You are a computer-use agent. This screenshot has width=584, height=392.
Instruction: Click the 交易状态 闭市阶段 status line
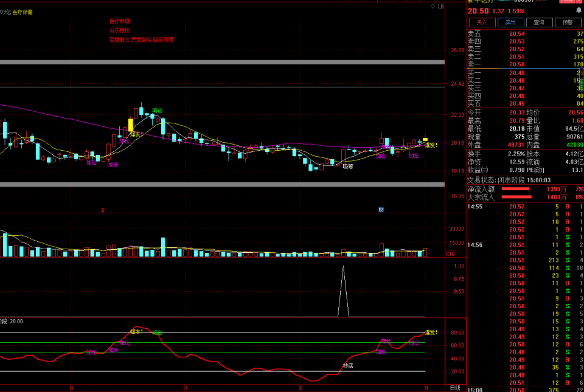(x=509, y=181)
